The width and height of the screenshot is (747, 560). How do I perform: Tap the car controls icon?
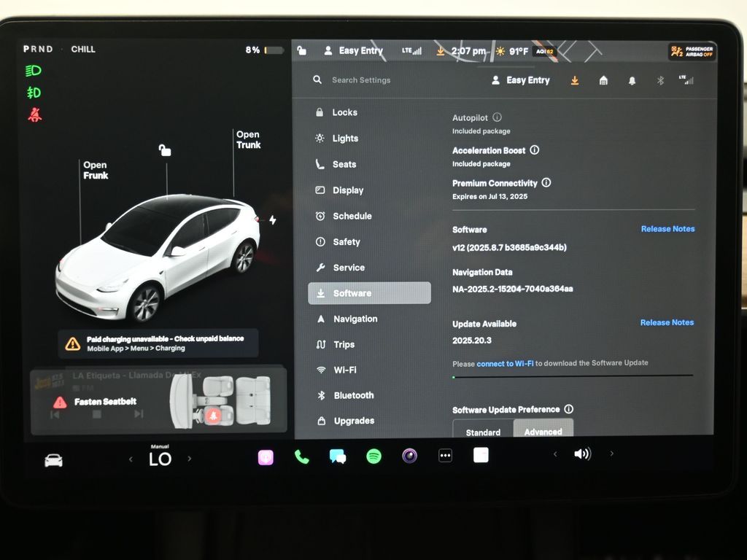click(x=53, y=460)
